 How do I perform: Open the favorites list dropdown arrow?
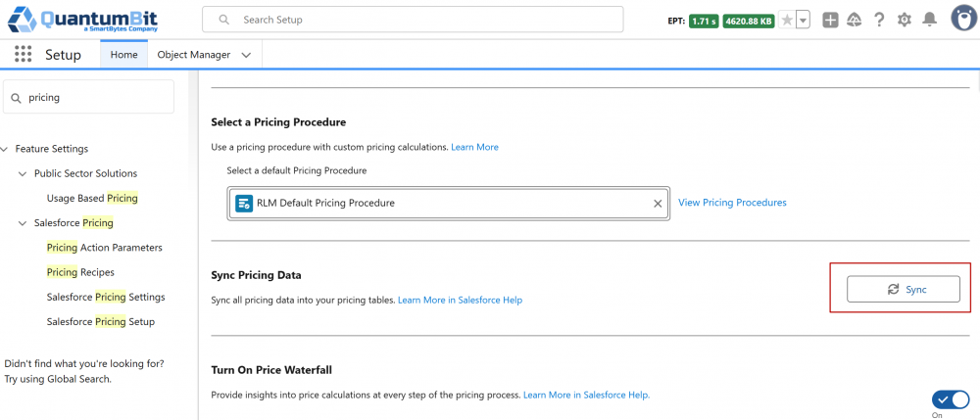coord(804,20)
